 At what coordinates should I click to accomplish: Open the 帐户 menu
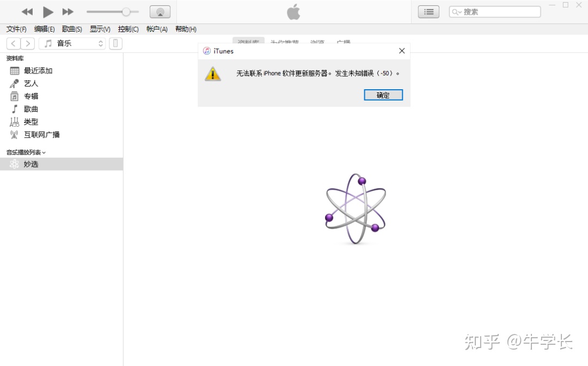156,29
